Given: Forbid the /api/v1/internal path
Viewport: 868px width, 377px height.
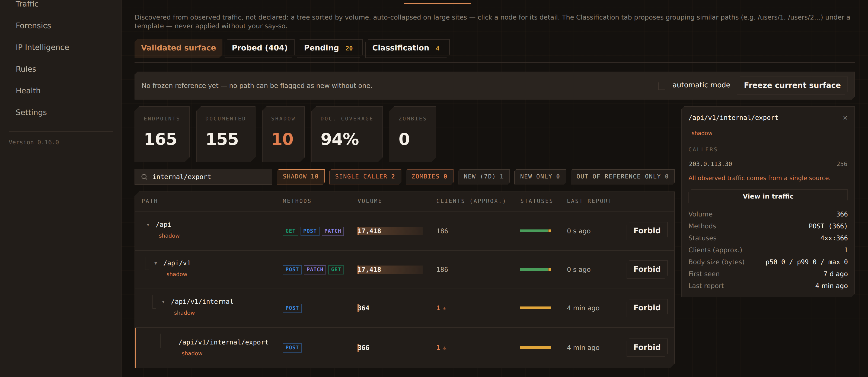Looking at the screenshot, I should tap(647, 308).
